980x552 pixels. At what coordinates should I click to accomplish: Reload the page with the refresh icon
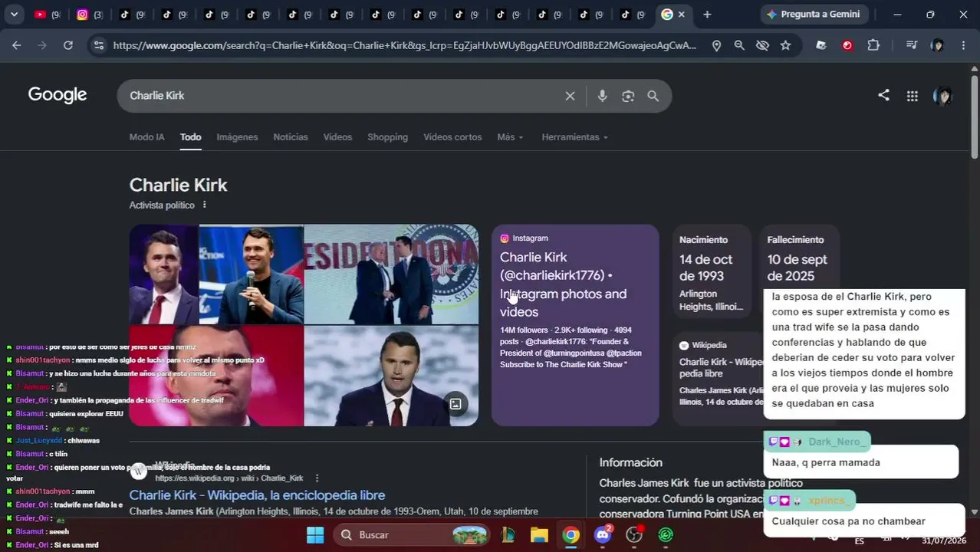coord(68,45)
